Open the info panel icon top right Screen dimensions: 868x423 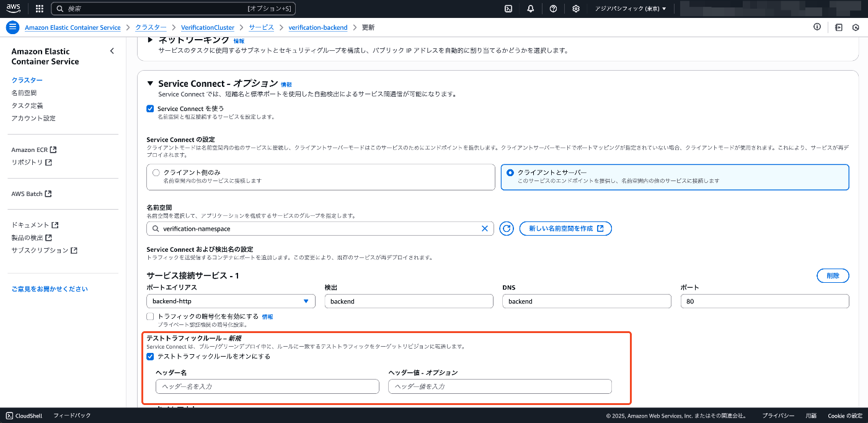pos(817,27)
